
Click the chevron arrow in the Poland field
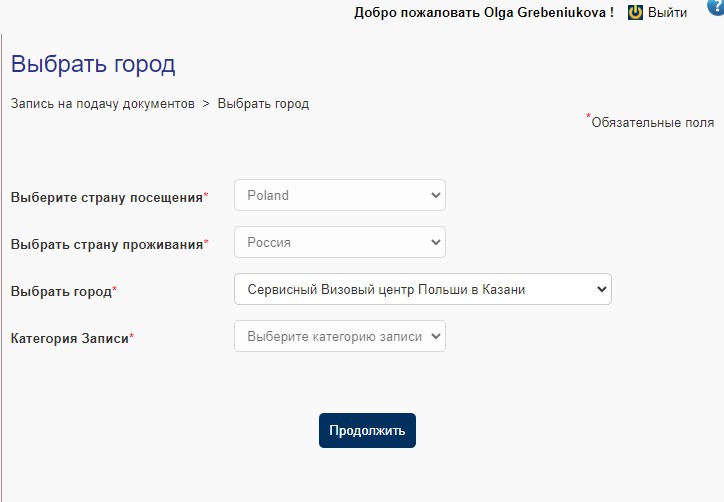(435, 195)
